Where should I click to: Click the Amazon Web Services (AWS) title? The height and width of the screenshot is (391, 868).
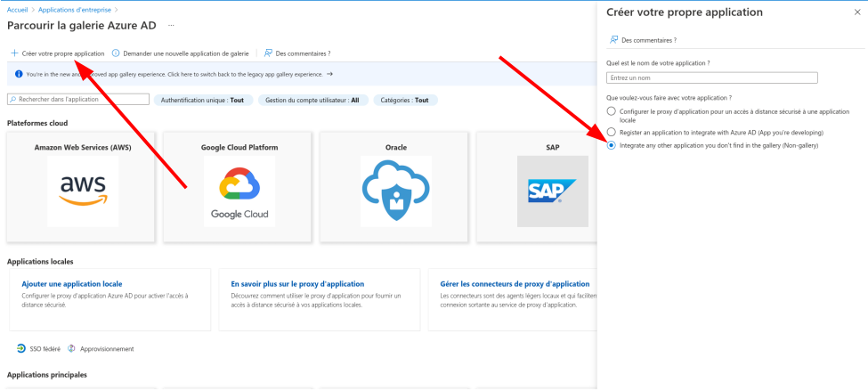(83, 147)
